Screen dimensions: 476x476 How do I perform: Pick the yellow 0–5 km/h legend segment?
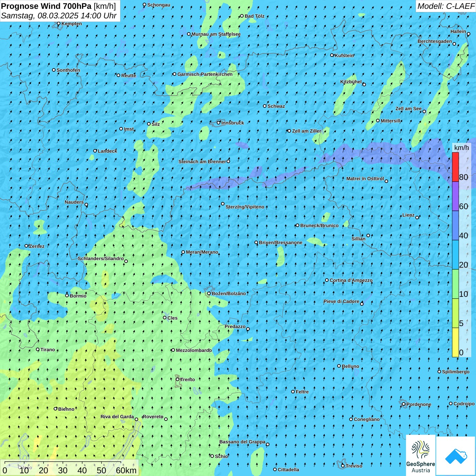pyautogui.click(x=455, y=342)
